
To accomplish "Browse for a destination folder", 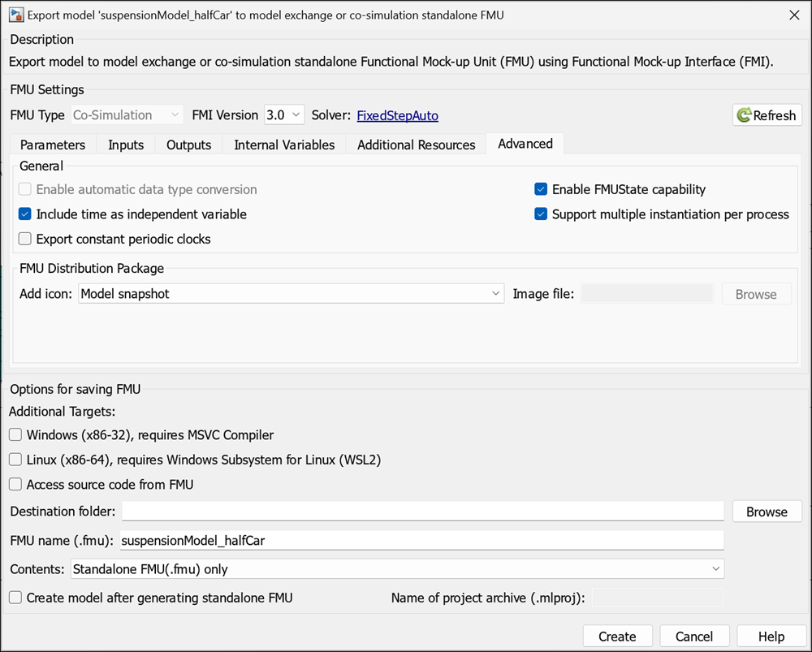I will pos(767,512).
